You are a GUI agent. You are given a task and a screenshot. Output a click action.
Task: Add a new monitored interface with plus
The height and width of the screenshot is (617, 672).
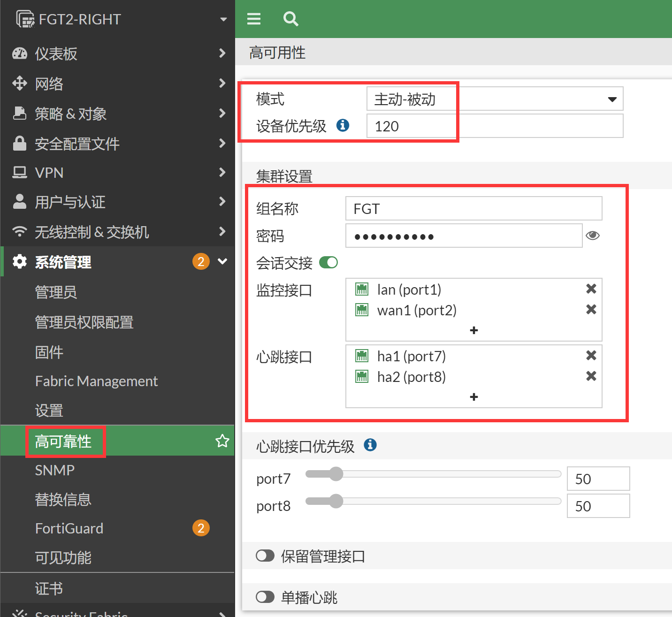pyautogui.click(x=473, y=330)
